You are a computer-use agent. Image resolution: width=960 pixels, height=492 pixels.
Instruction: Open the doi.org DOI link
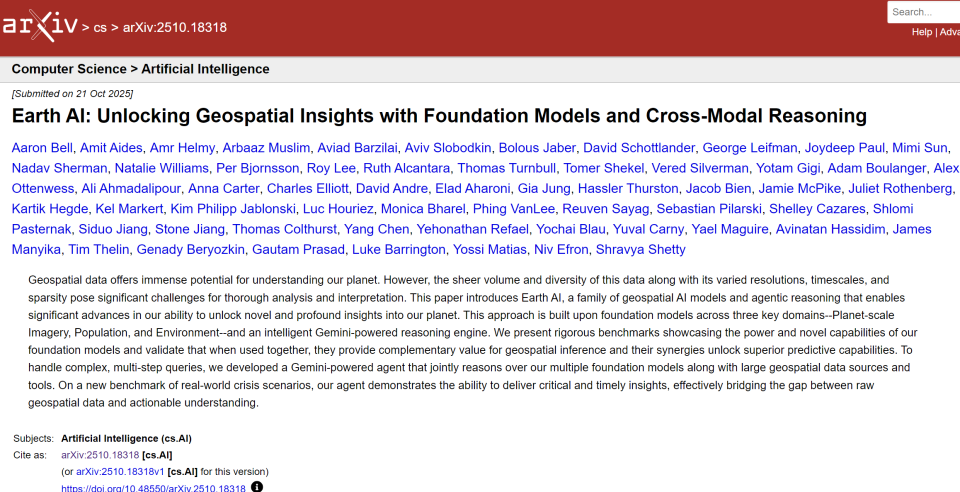pos(153,488)
